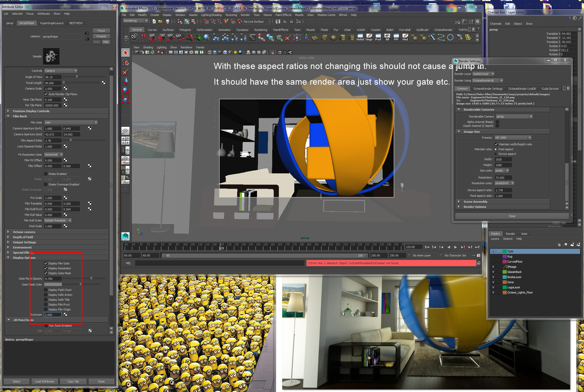Click the Hshd shelf icon
The height and width of the screenshot is (392, 584).
360,37
